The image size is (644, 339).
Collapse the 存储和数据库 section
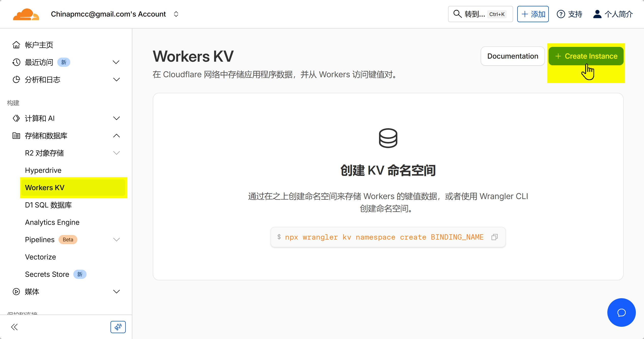[x=116, y=136]
